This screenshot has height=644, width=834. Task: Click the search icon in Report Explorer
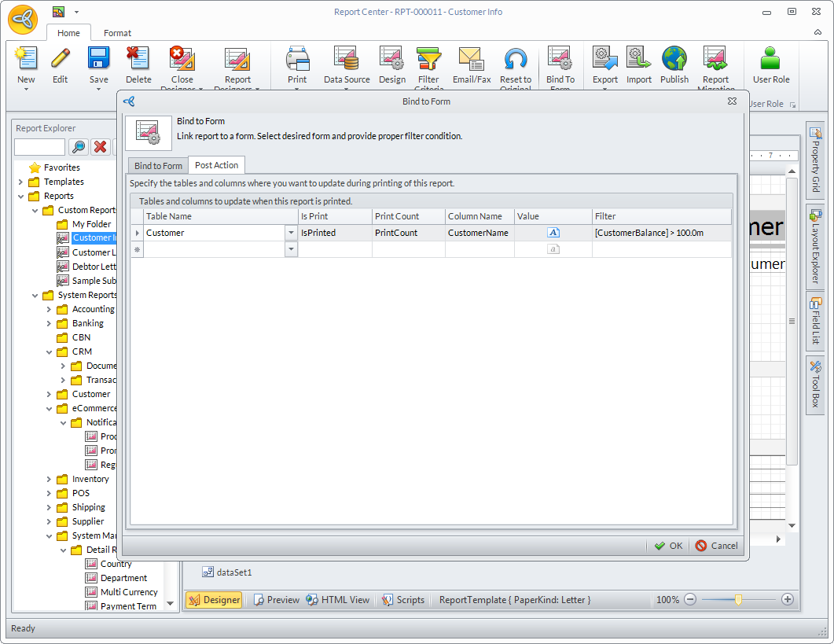pos(79,147)
